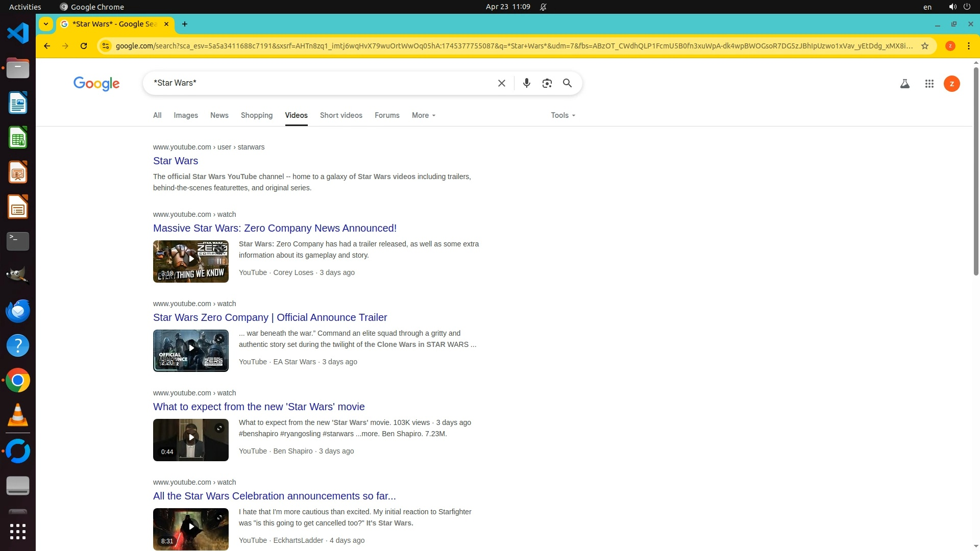The width and height of the screenshot is (980, 551).
Task: Open Star Wars Zero Company trailer link
Action: (x=270, y=317)
